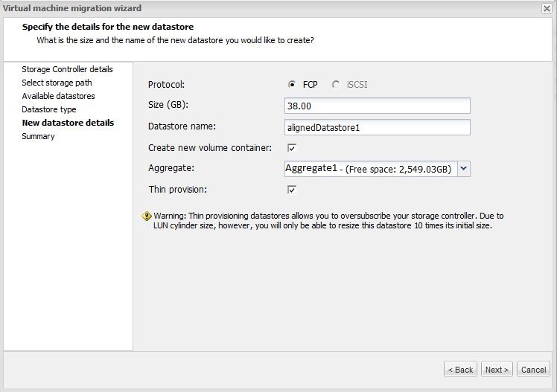Select the FCP protocol radio button
557x392 pixels.
click(292, 85)
